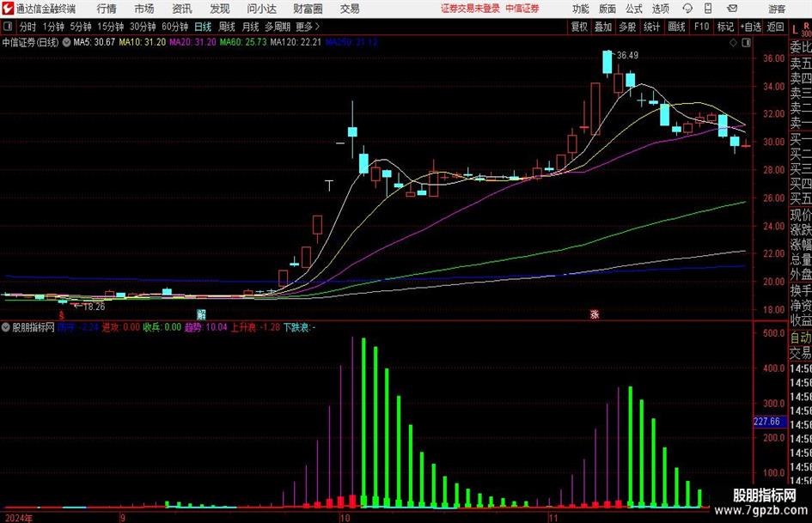Click the 18.26 low price label
The height and width of the screenshot is (523, 812).
point(95,307)
